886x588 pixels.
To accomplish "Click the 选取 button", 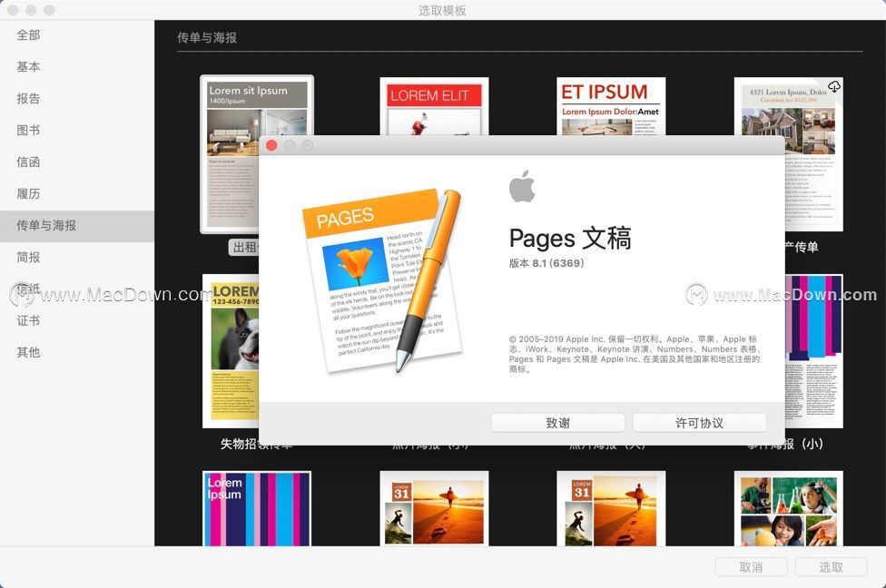I will tap(831, 567).
